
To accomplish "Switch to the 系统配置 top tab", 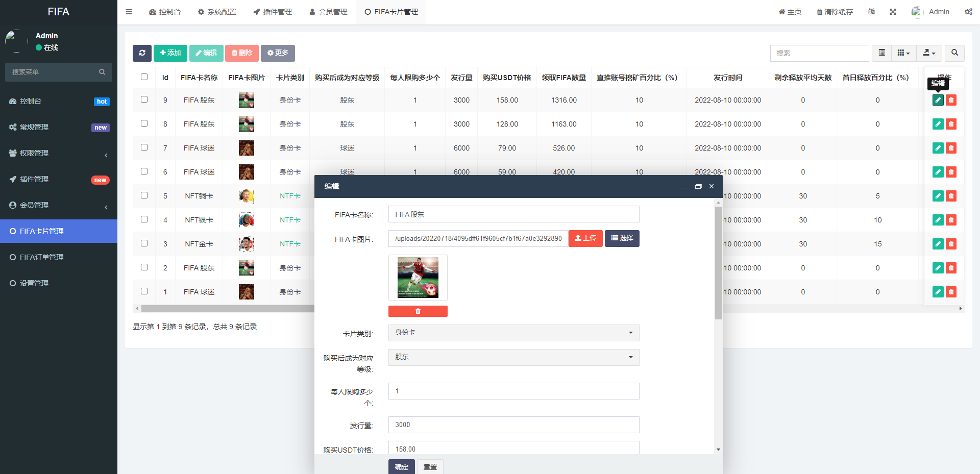I will [x=217, y=12].
